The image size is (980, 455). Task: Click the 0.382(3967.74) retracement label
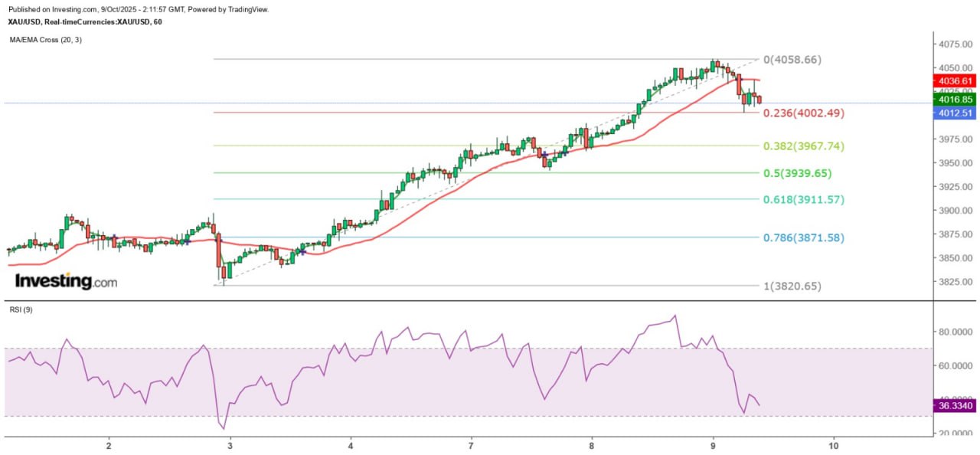[803, 146]
